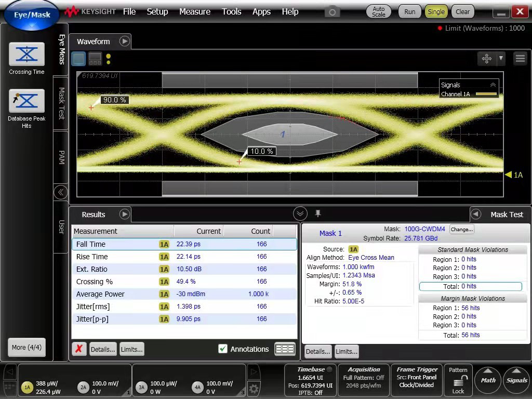Screen dimensions: 532x399
Task: Open the Measure menu
Action: (195, 11)
